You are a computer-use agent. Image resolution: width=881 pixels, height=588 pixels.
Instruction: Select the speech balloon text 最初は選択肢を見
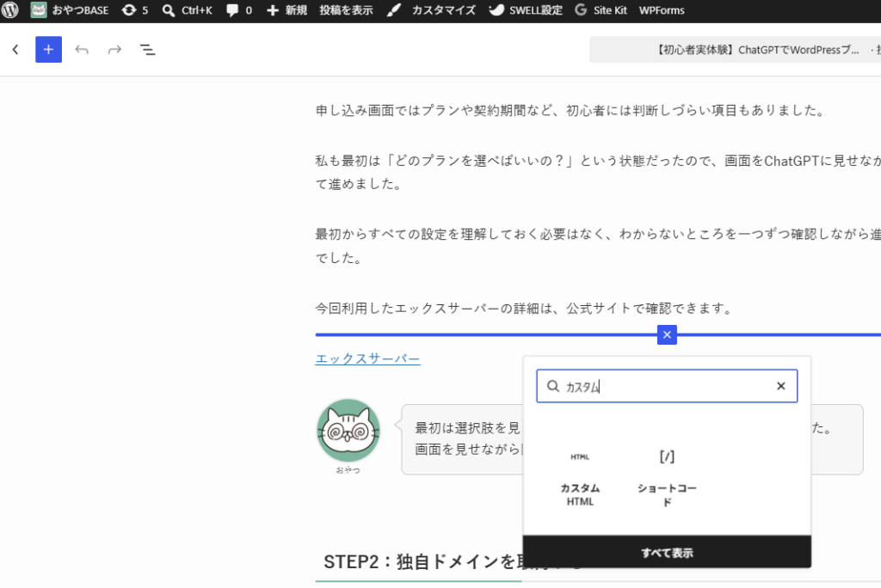coord(467,428)
